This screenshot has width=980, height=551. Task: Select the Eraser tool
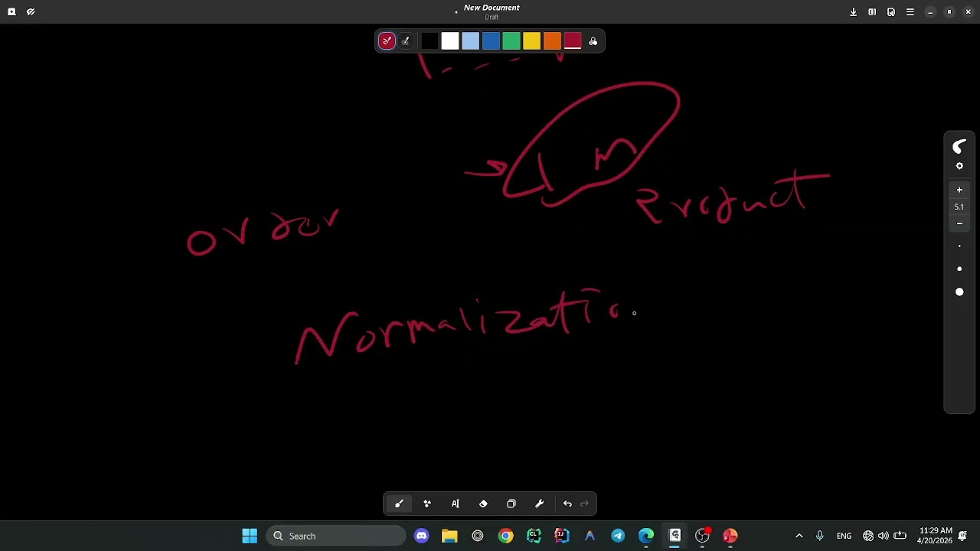tap(483, 504)
